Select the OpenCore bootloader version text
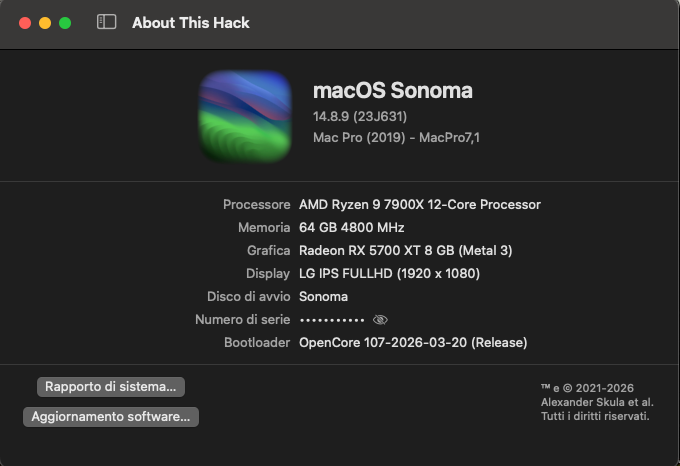This screenshot has width=680, height=466. [413, 342]
